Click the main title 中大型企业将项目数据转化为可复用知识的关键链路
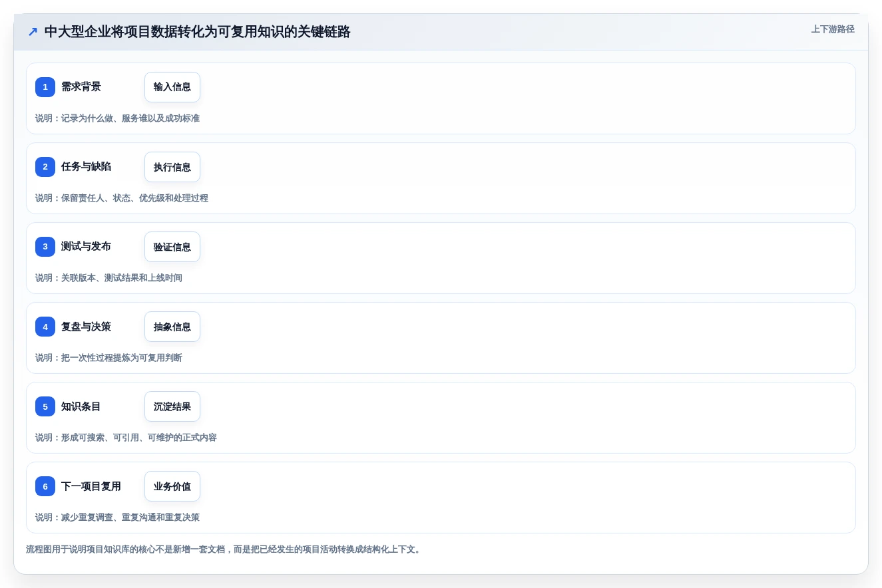The height and width of the screenshot is (588, 882). coord(197,31)
